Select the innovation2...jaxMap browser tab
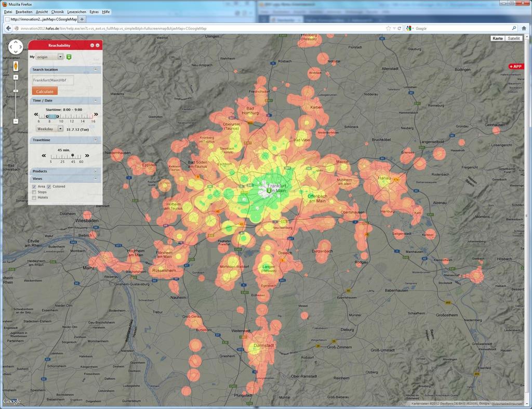The image size is (532, 409). point(41,19)
